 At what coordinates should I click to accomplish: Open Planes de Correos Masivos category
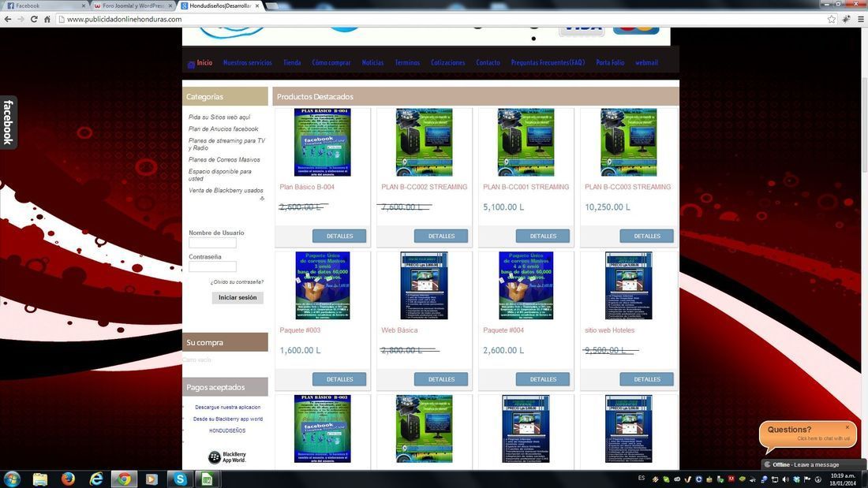tap(224, 160)
